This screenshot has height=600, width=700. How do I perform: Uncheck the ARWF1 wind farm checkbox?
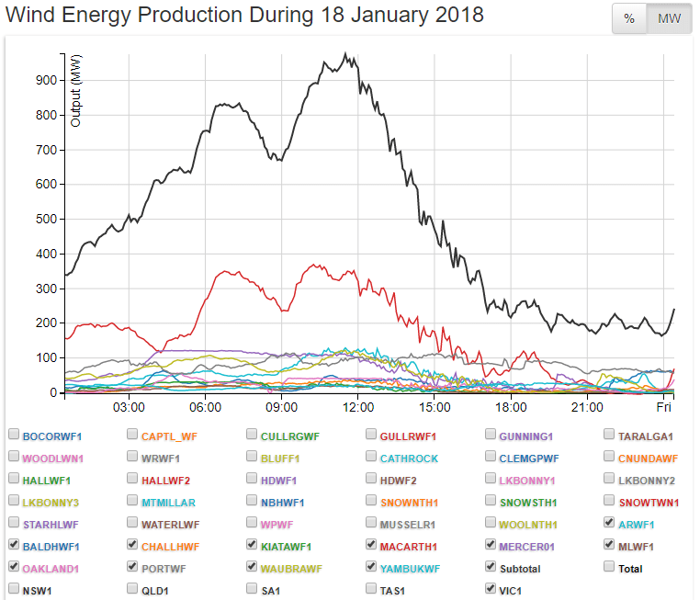pyautogui.click(x=611, y=523)
